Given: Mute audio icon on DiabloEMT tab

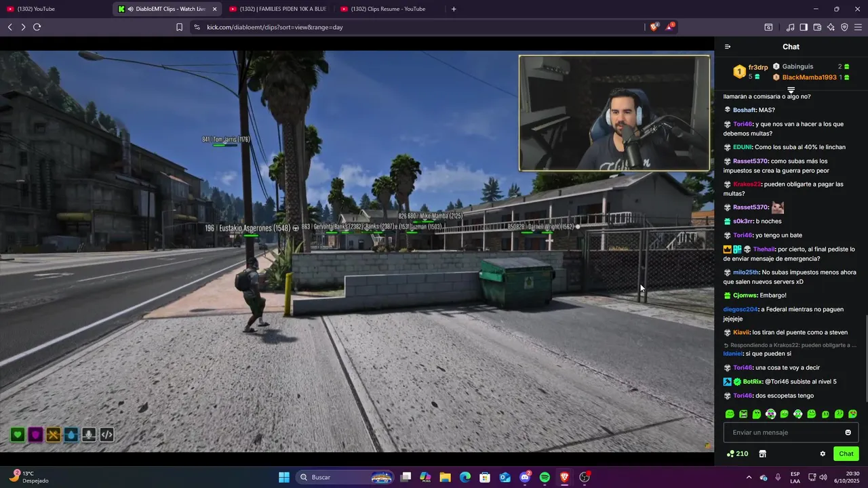Looking at the screenshot, I should pyautogui.click(x=131, y=9).
